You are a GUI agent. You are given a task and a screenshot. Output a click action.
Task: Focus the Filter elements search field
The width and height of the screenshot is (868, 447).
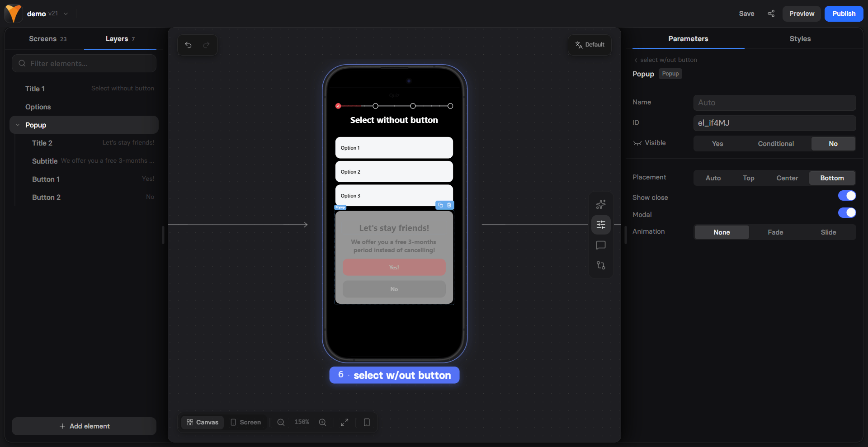84,63
